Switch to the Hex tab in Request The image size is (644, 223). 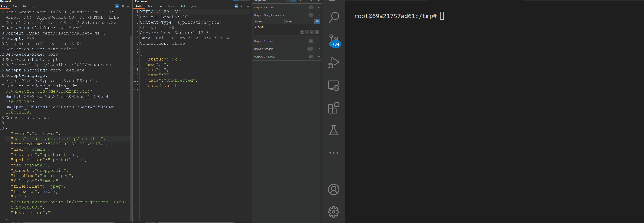(25, 6)
